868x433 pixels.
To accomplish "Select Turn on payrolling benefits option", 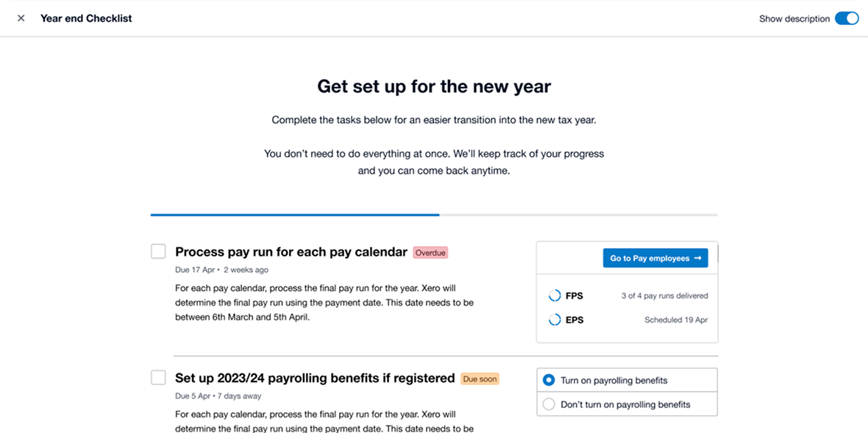I will [549, 381].
